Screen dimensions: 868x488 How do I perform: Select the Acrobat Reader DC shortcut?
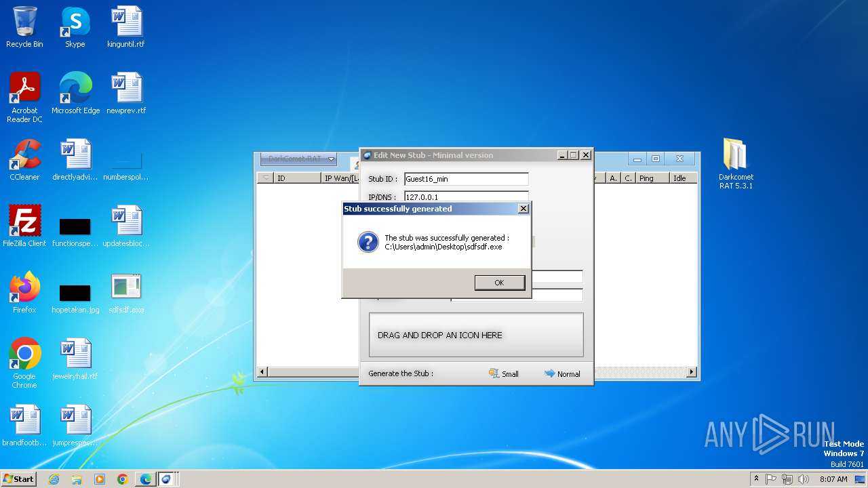[x=24, y=98]
